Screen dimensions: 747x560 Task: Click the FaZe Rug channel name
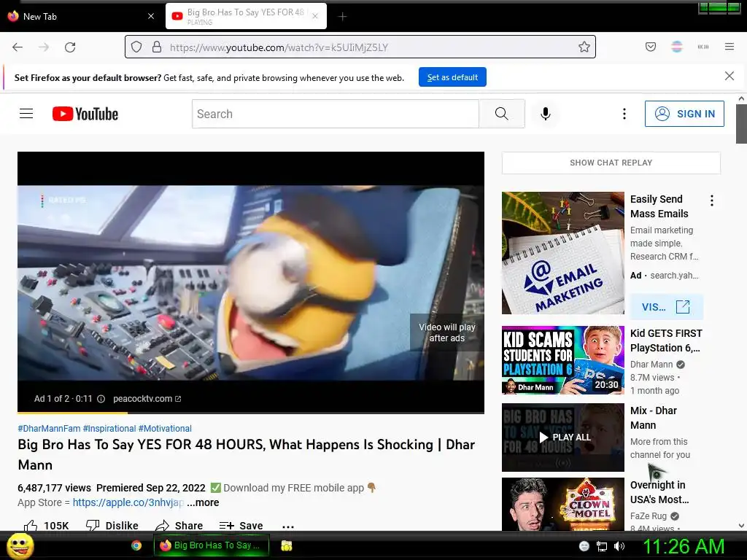(649, 516)
